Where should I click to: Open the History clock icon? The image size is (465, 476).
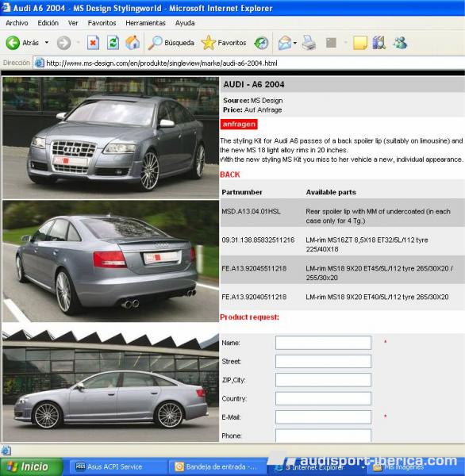click(261, 43)
